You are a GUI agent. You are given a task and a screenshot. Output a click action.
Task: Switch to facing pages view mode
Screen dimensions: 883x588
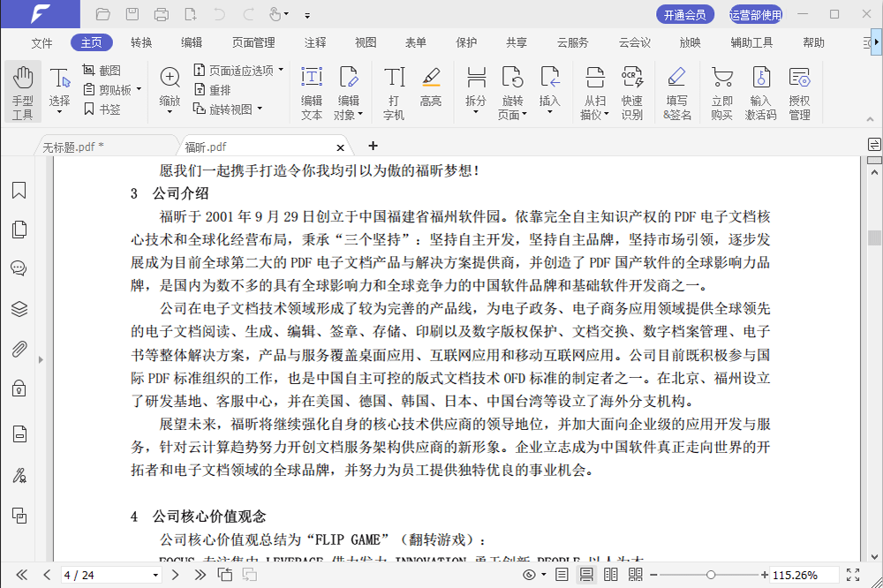coord(610,575)
